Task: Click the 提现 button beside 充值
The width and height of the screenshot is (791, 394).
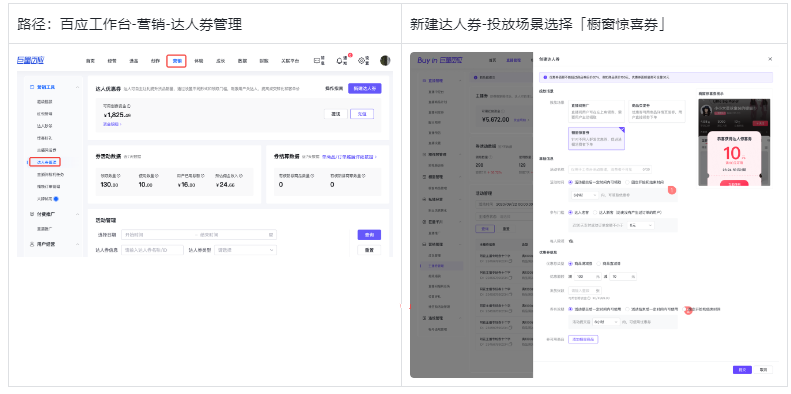Action: pyautogui.click(x=335, y=114)
